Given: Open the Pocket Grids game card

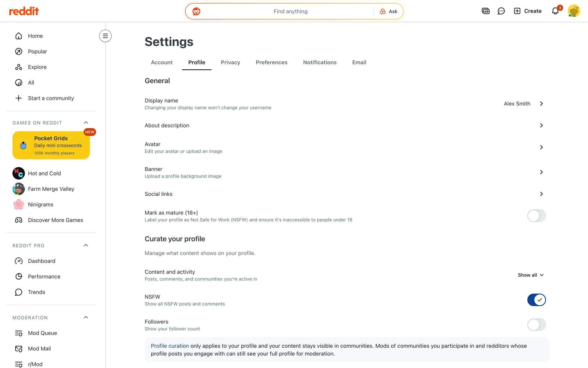Looking at the screenshot, I should (51, 145).
